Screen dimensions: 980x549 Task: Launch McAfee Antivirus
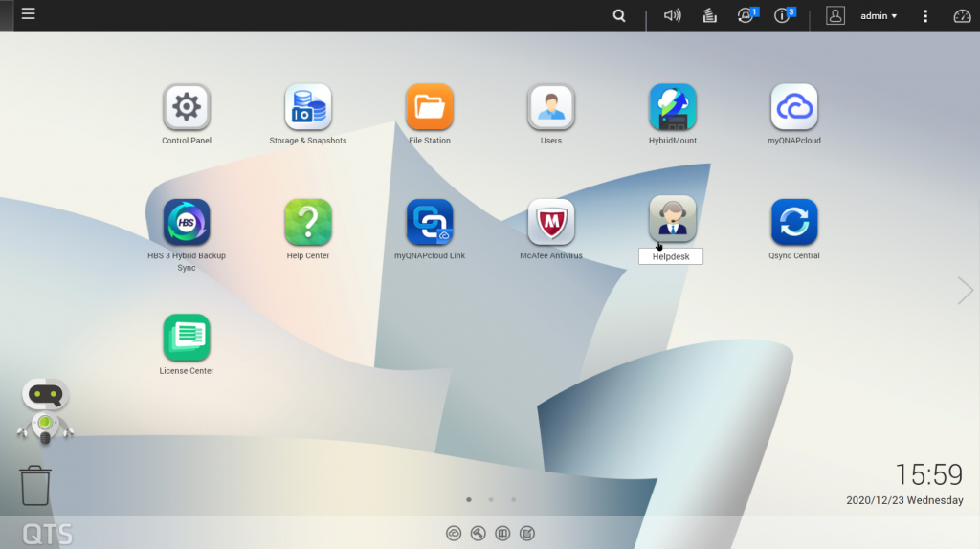(550, 222)
